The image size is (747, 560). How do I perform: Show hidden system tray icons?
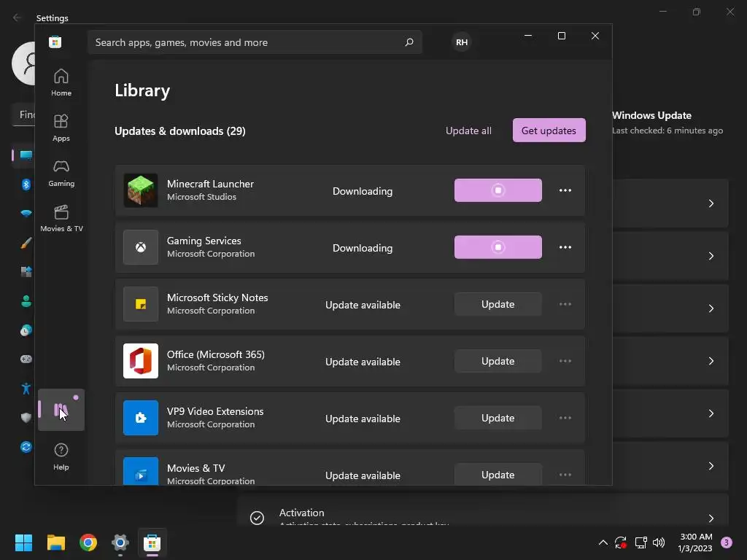pos(603,542)
